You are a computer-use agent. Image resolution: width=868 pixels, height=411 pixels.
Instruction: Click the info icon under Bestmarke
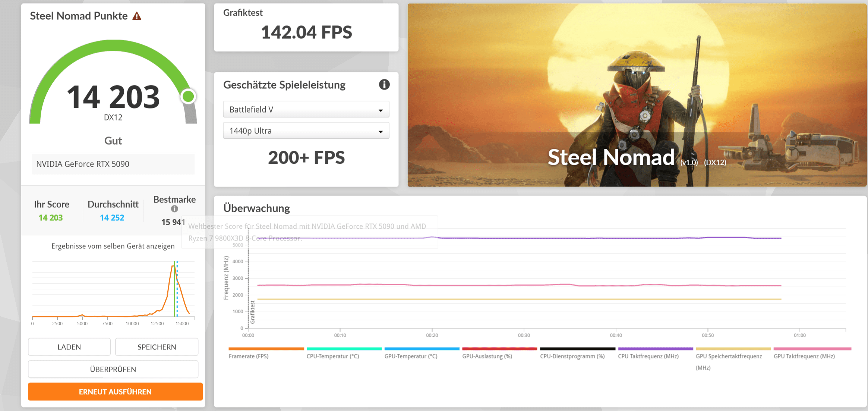[x=174, y=209]
